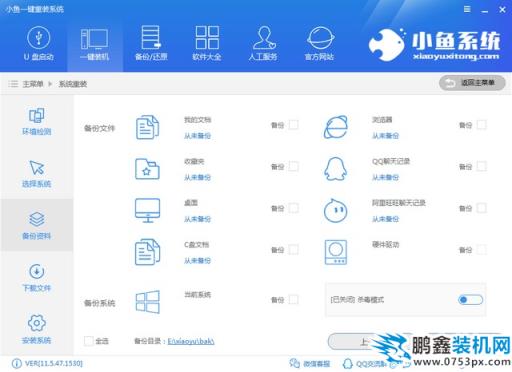Open 官方网站 globe icon
Screen dimensions: 512x372
(x=319, y=44)
